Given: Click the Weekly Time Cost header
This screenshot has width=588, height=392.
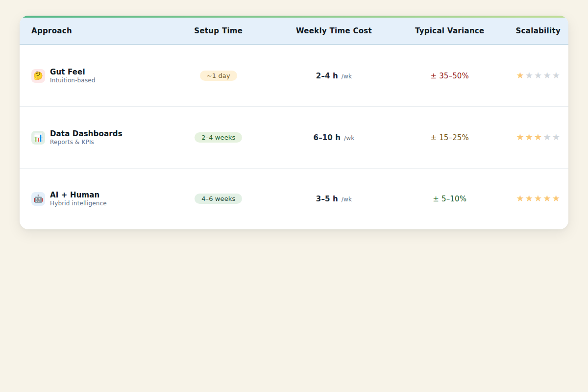Looking at the screenshot, I should pos(334,31).
